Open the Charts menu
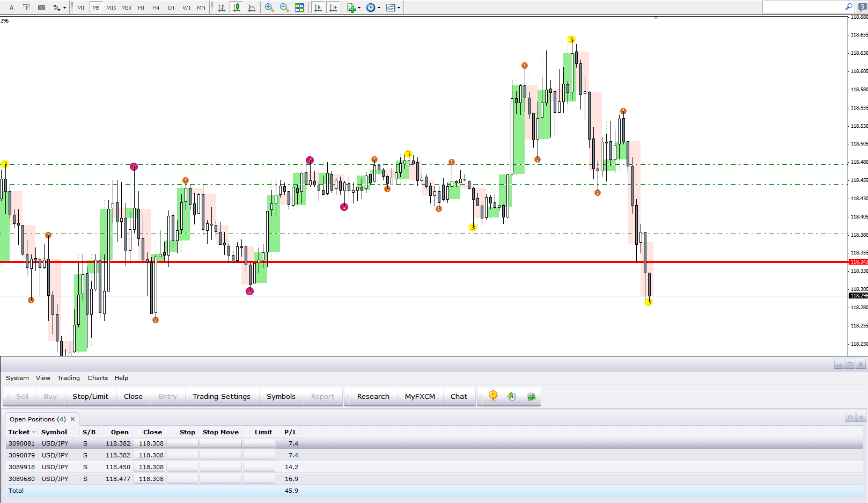This screenshot has height=503, width=868. (x=98, y=378)
